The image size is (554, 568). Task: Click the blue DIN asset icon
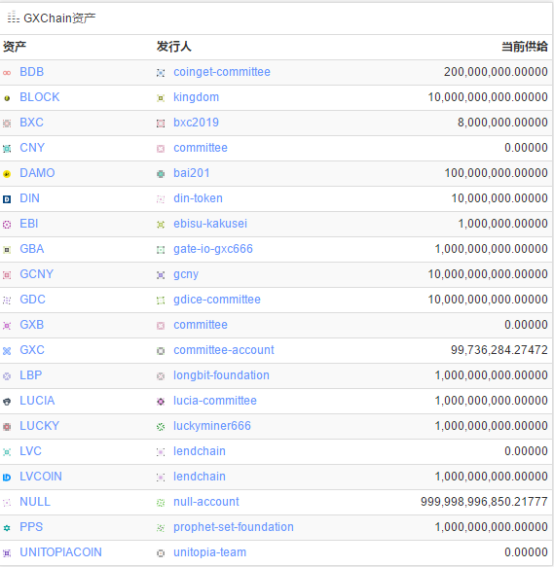coord(7,199)
